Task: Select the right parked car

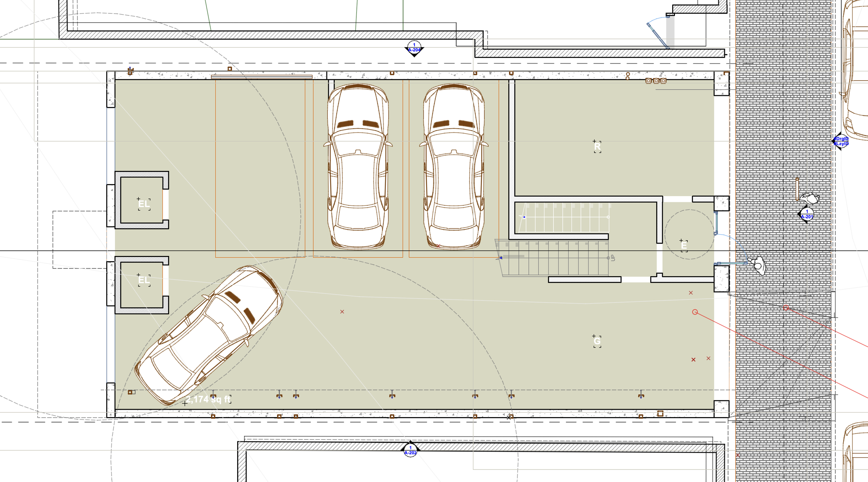Action: [454, 166]
